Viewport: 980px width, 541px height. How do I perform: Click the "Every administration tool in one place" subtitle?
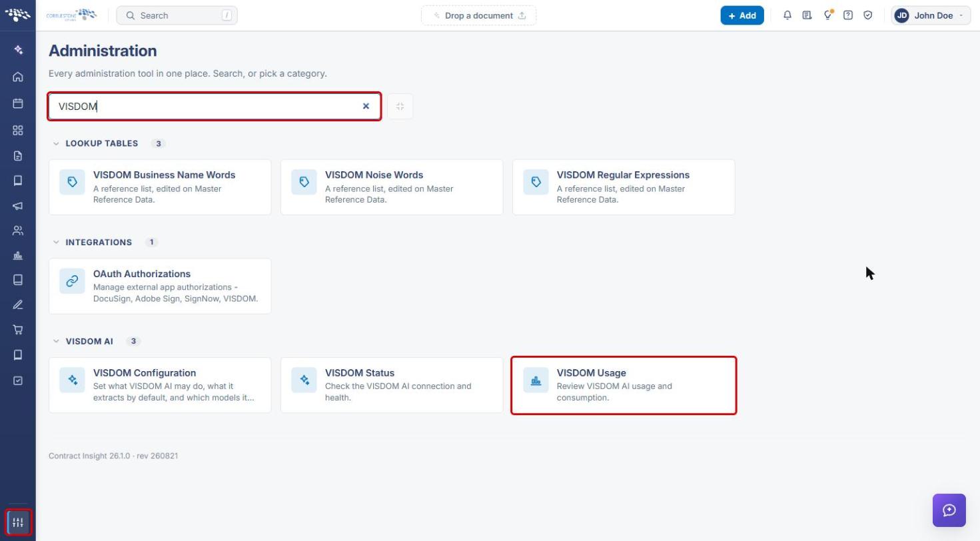coord(188,73)
